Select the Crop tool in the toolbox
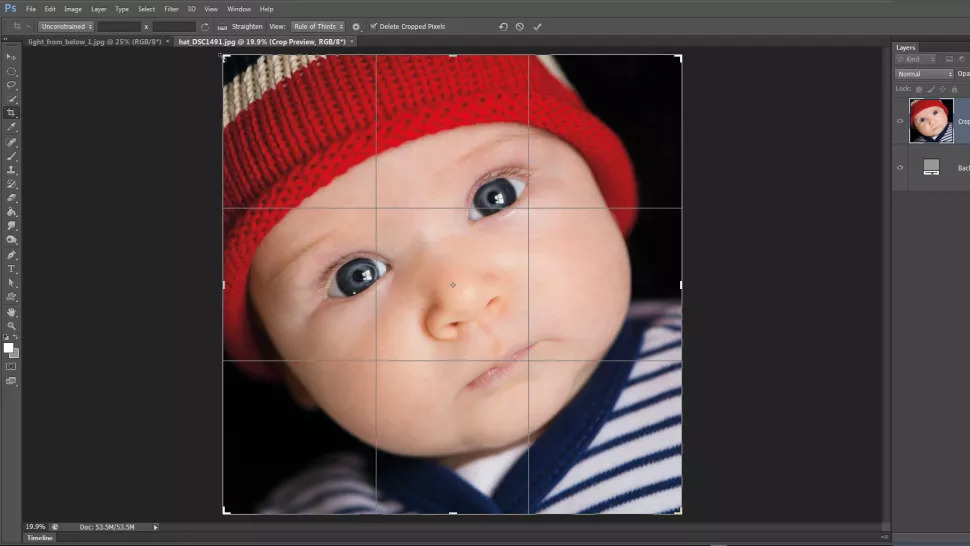This screenshot has width=970, height=546. [x=11, y=113]
